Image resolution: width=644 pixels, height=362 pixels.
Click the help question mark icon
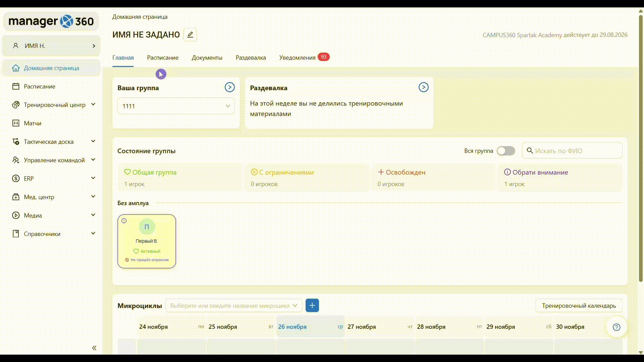(616, 327)
